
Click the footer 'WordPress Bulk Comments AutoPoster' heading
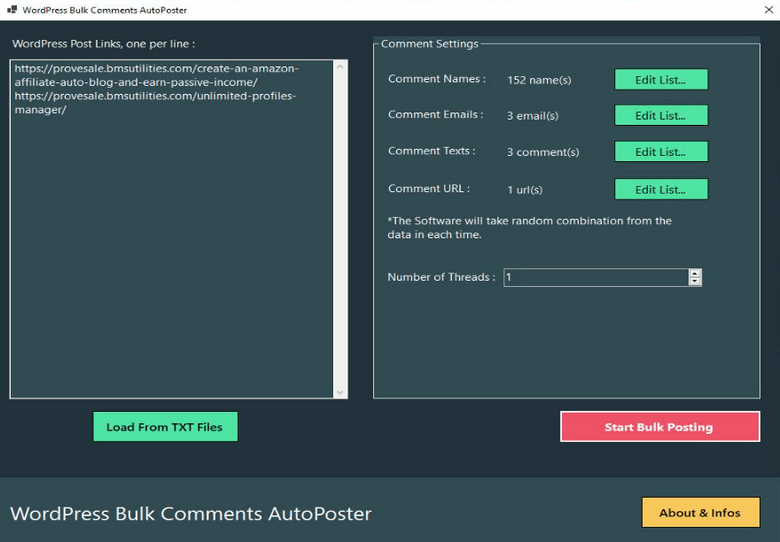coord(191,514)
